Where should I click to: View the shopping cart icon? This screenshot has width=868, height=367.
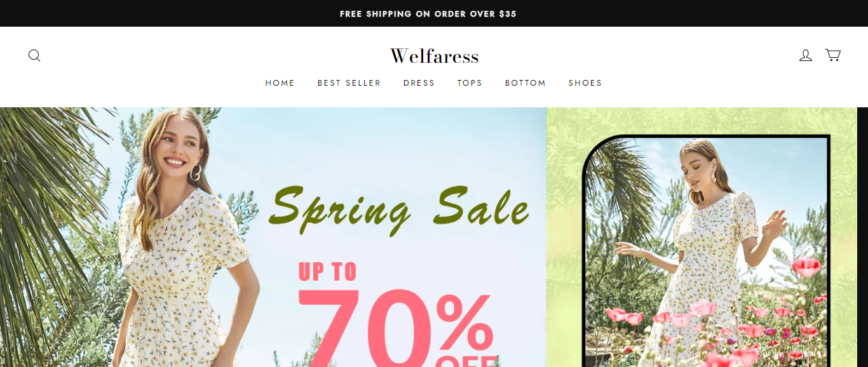[x=833, y=55]
